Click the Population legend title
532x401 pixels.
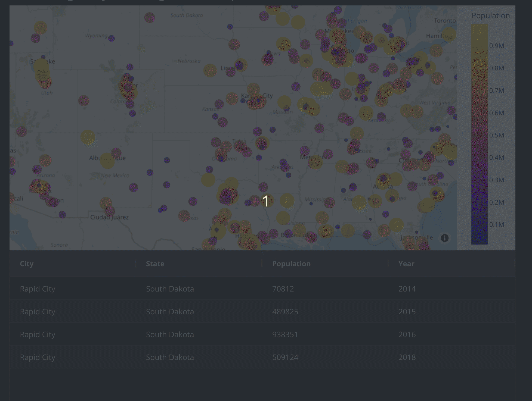tap(490, 16)
